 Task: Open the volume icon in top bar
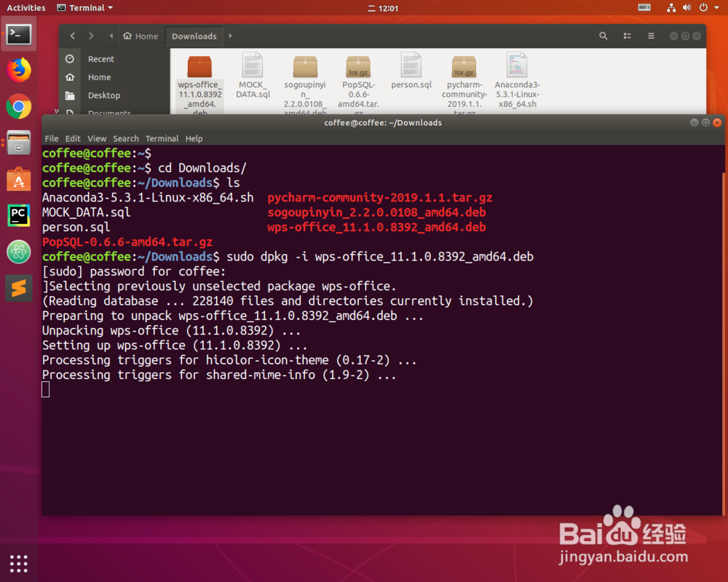point(687,7)
